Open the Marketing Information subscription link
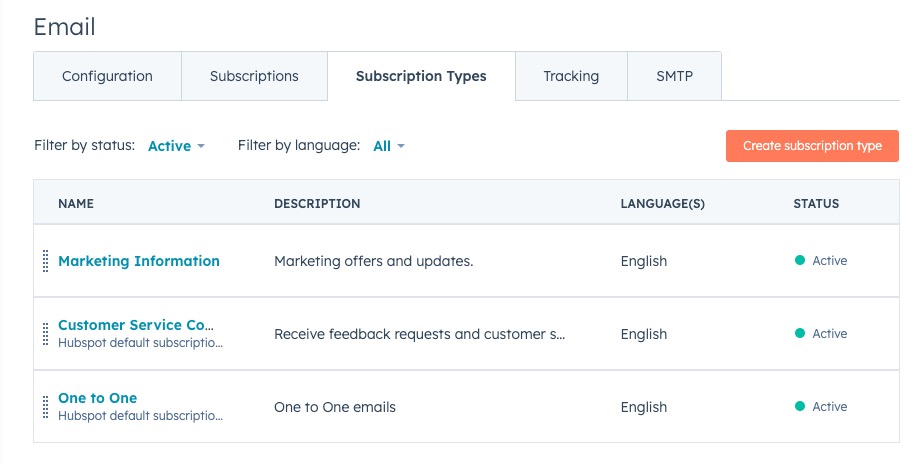Screen dimensions: 917x464 coord(139,261)
